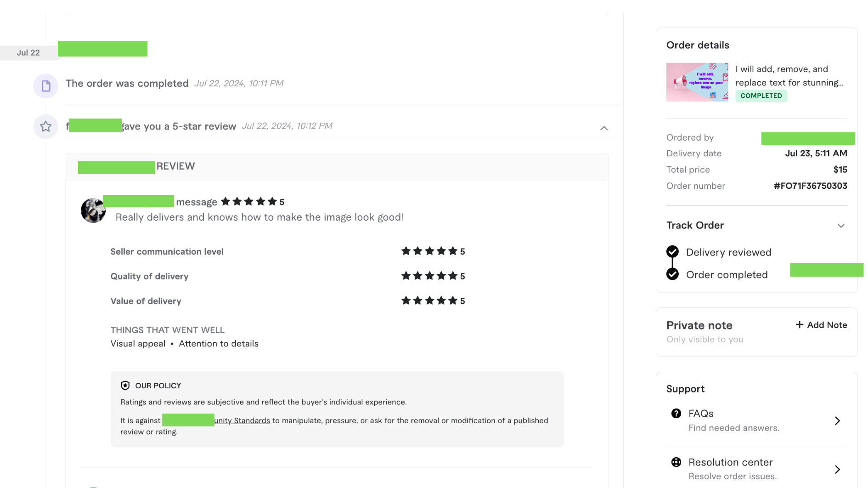Image resolution: width=868 pixels, height=488 pixels.
Task: Open Resolution center using its chevron
Action: 837,469
